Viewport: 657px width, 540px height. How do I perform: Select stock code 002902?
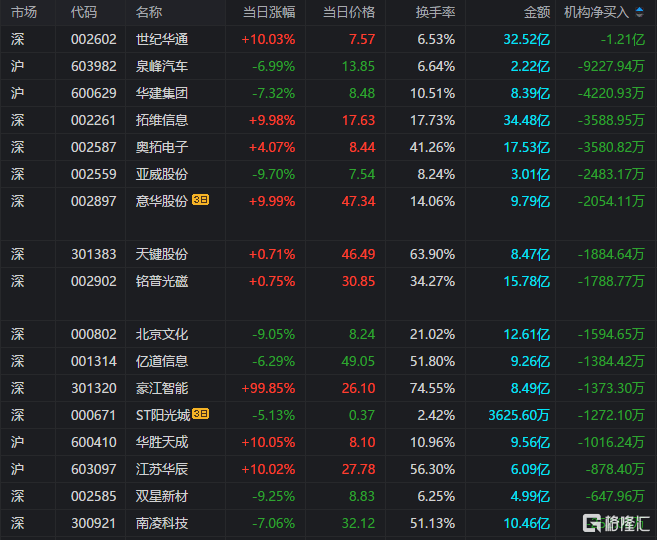[x=93, y=281]
